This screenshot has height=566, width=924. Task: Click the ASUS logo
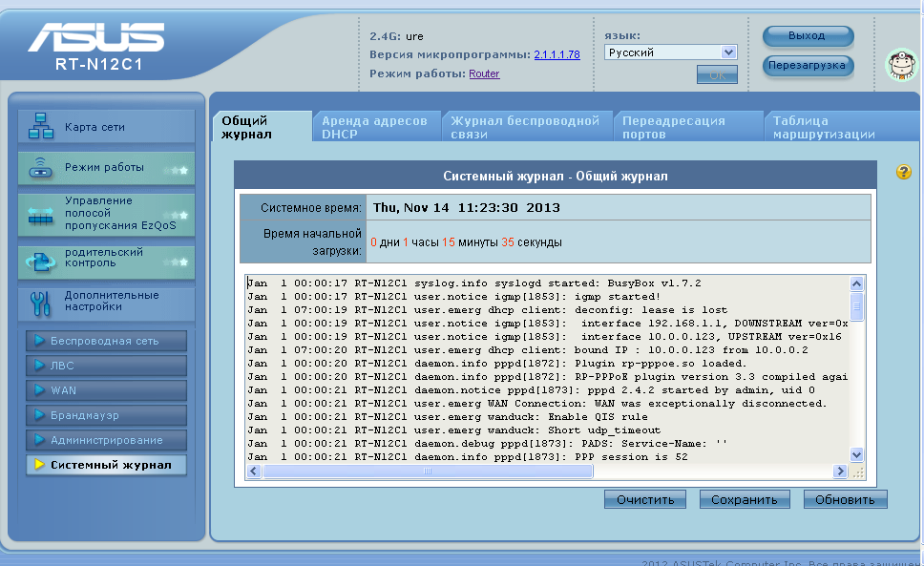point(95,40)
